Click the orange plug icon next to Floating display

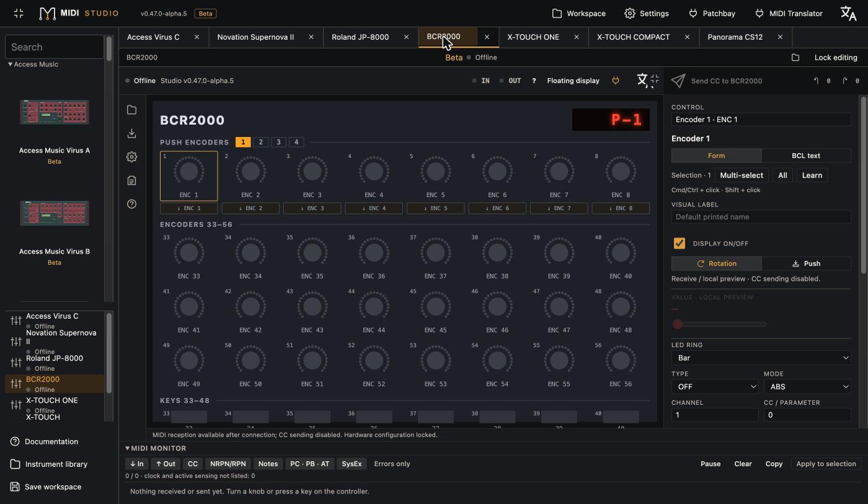(616, 81)
